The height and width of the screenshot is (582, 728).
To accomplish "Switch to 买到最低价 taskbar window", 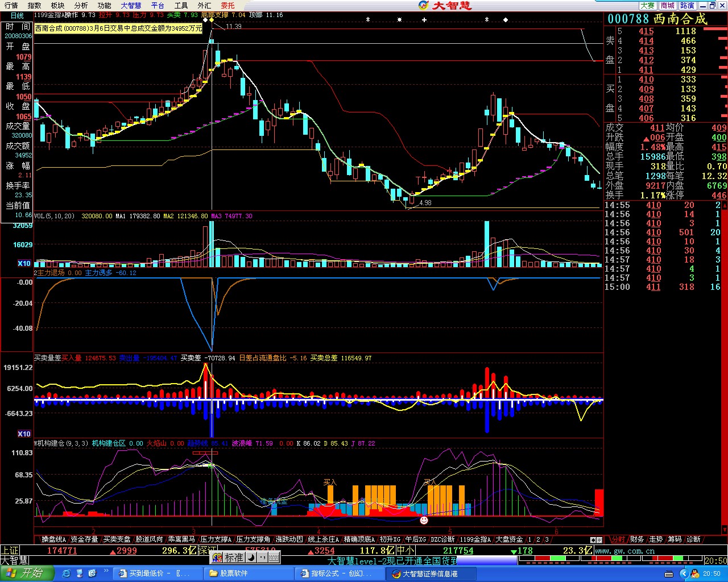I will click(158, 573).
